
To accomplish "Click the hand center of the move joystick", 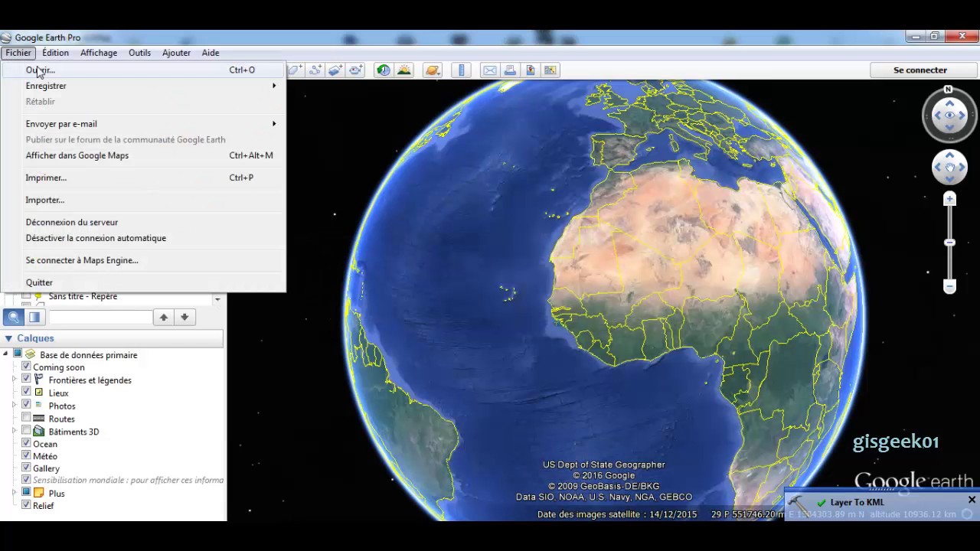I will 949,167.
